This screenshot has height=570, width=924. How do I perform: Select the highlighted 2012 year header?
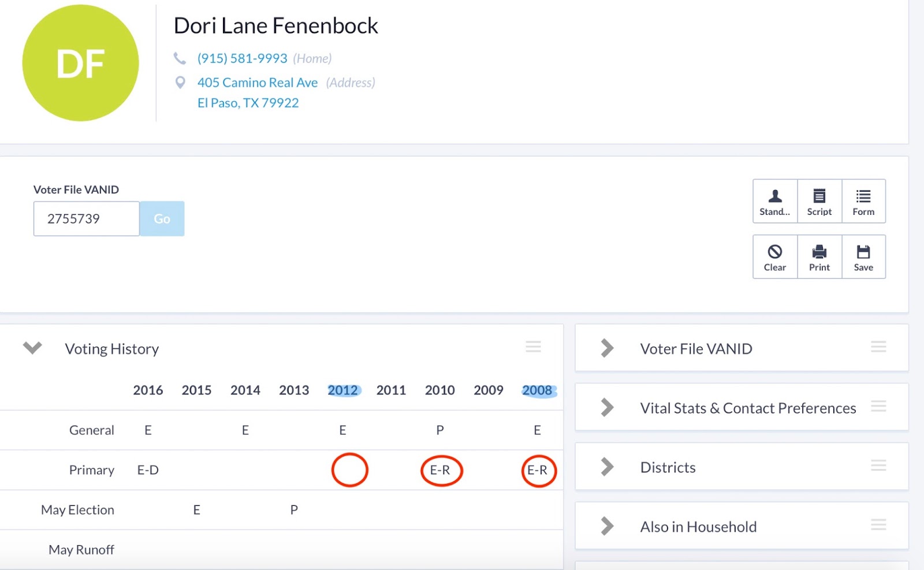(x=343, y=390)
